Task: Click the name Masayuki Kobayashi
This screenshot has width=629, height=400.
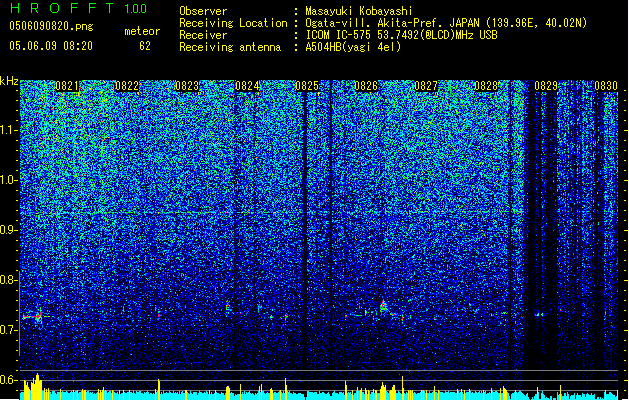Action: pos(359,11)
